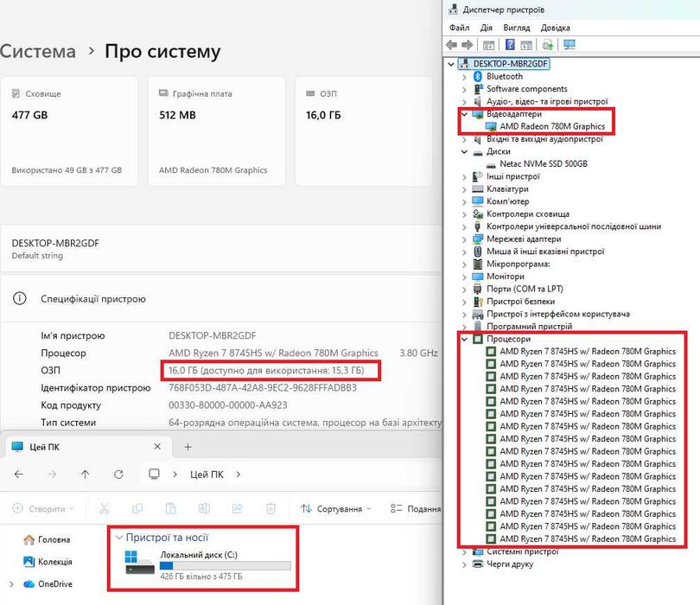Open the Сховище 477 GB card
700x605 pixels.
point(69,131)
